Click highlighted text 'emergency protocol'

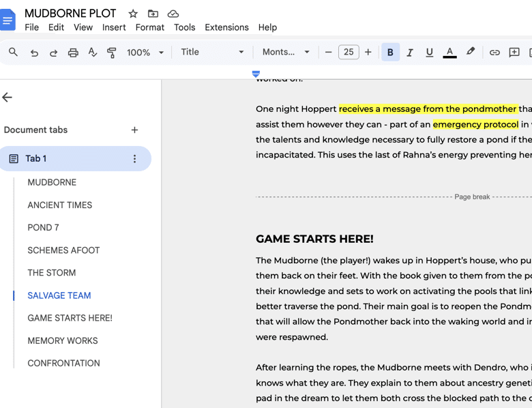(x=475, y=125)
